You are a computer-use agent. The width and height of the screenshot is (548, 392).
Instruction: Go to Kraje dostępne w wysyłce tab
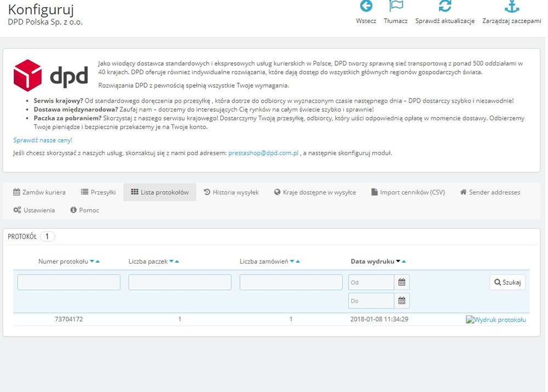click(x=315, y=192)
